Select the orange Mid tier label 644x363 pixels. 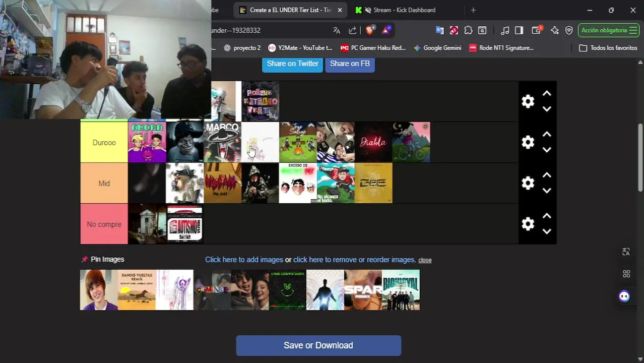tap(104, 183)
